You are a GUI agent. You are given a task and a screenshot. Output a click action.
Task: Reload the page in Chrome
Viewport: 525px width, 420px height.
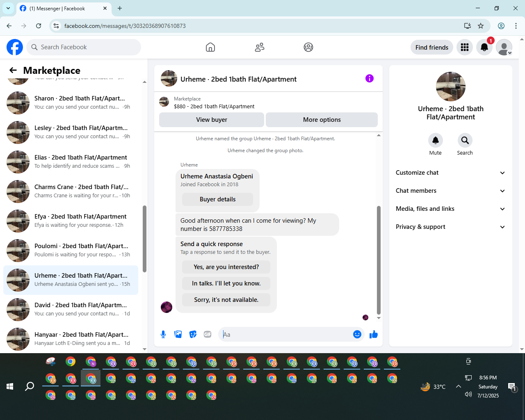[39, 26]
